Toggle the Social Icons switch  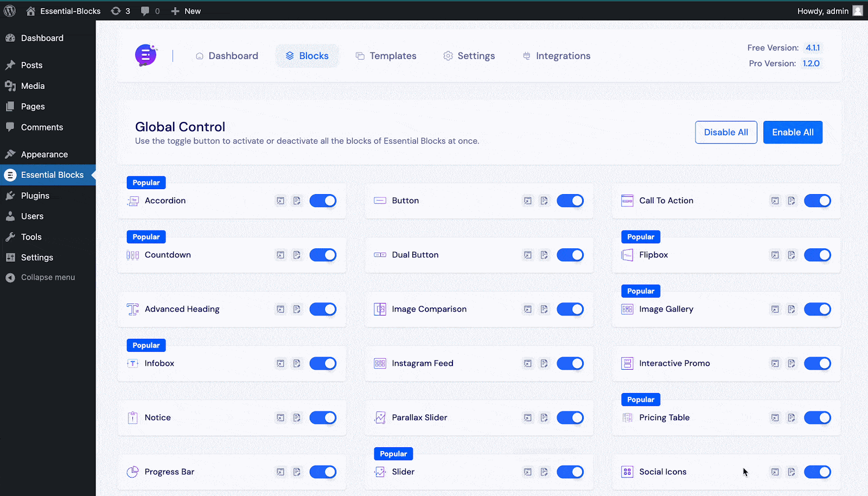tap(818, 472)
